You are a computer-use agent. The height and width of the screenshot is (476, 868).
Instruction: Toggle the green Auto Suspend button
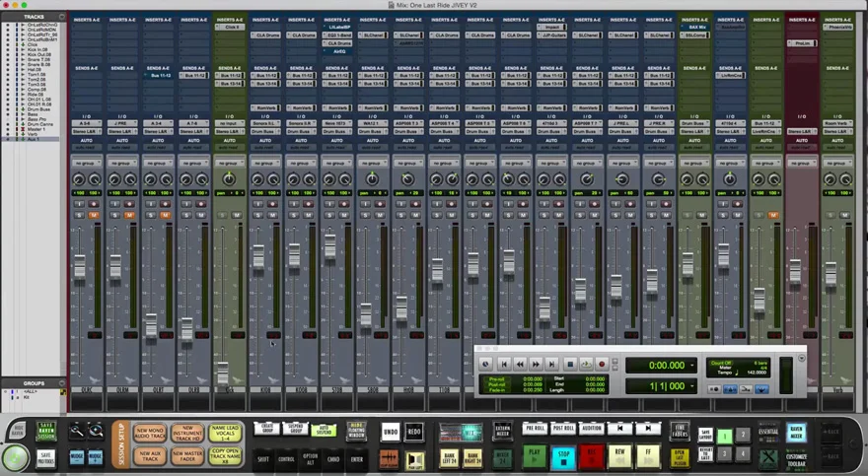pyautogui.click(x=324, y=429)
